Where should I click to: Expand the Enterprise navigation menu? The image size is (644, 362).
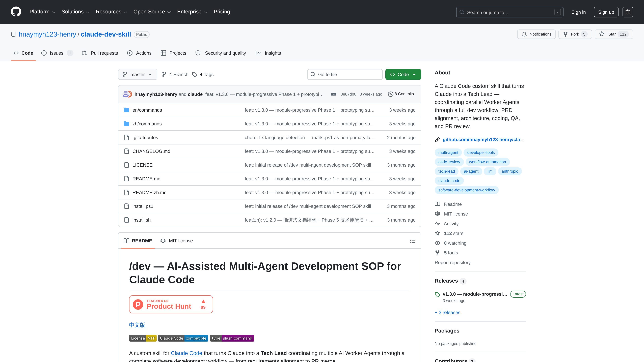tap(192, 12)
